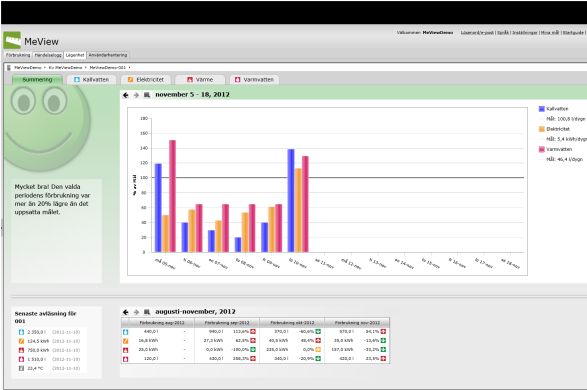
Task: Click the Språk link
Action: [503, 33]
